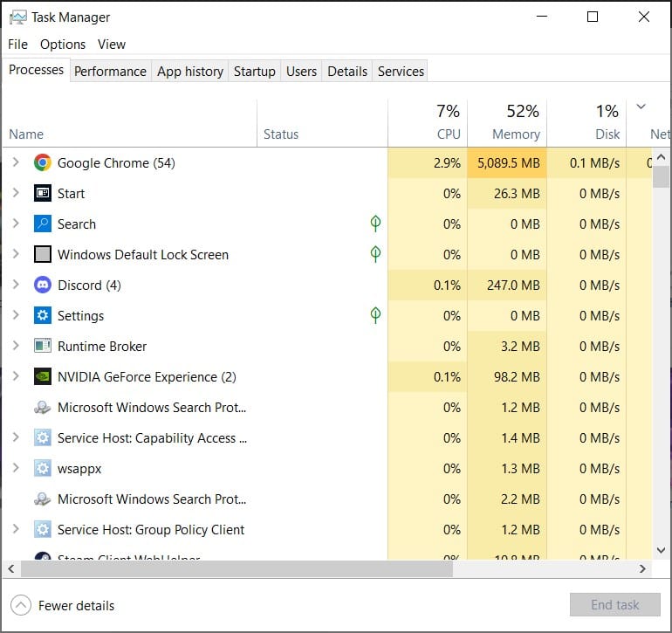Select the 247.0 MB memory cell
The image size is (672, 633).
[507, 286]
